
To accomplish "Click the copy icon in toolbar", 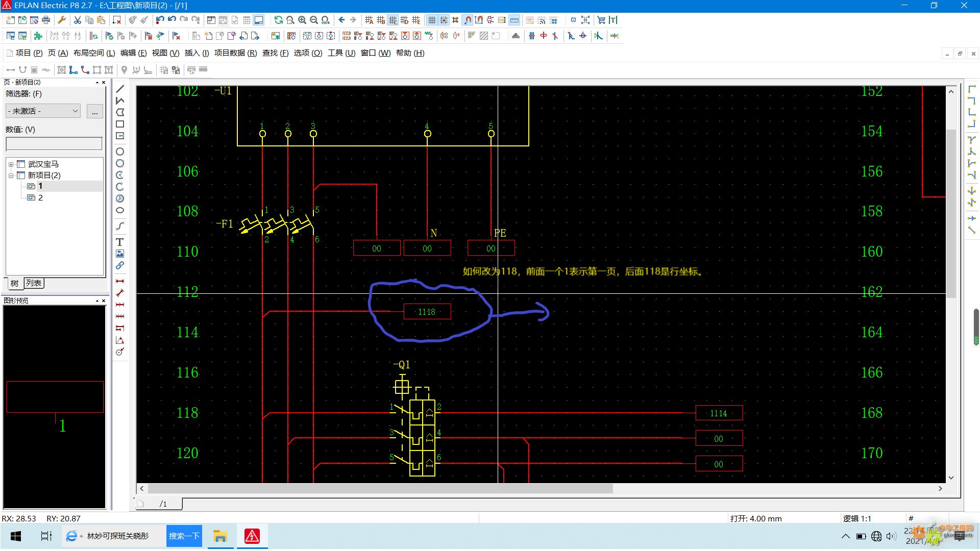I will [89, 20].
